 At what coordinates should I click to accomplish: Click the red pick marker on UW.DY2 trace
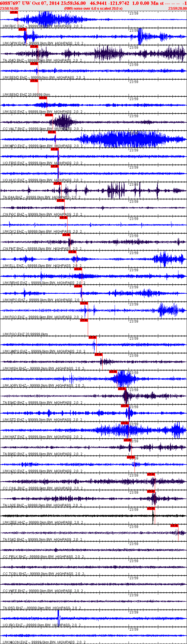coord(64,218)
